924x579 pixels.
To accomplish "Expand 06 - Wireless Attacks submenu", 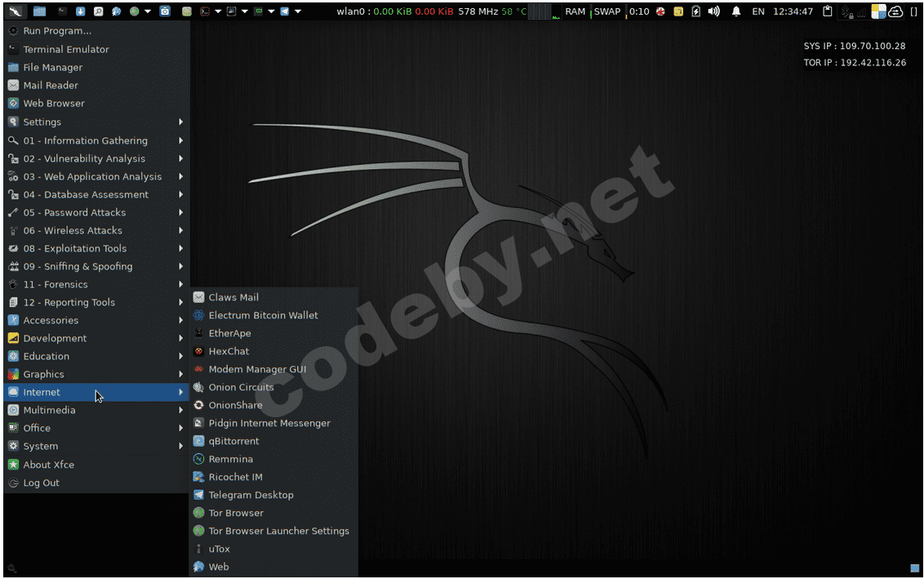I will 96,230.
